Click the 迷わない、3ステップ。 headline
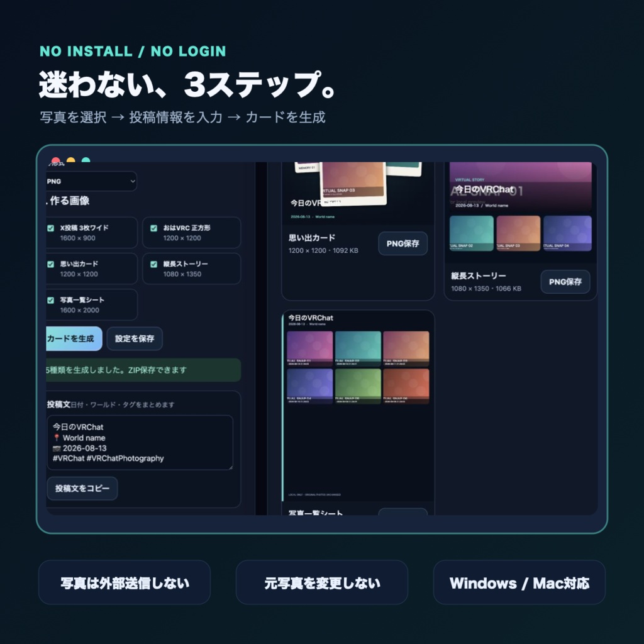This screenshot has height=644, width=644. (188, 85)
